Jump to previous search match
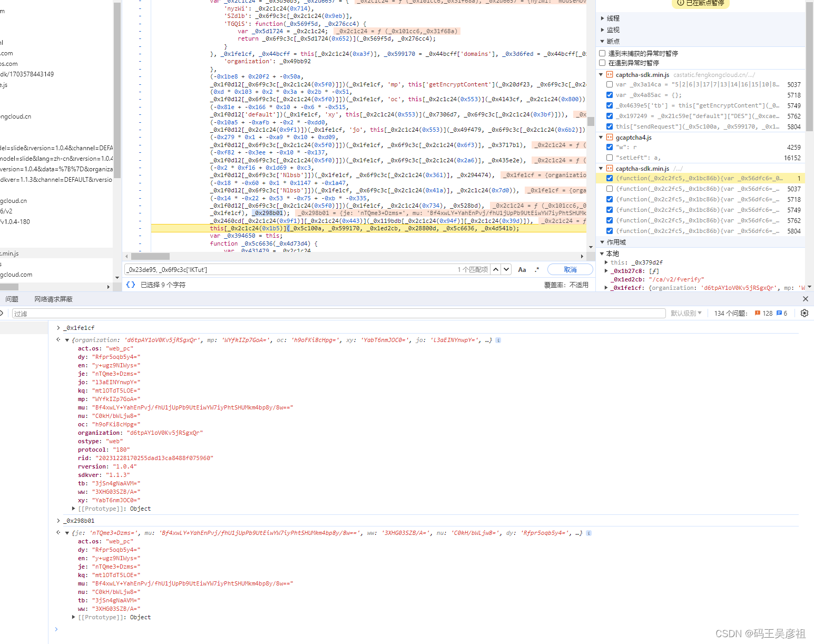Image resolution: width=814 pixels, height=644 pixels. [496, 269]
